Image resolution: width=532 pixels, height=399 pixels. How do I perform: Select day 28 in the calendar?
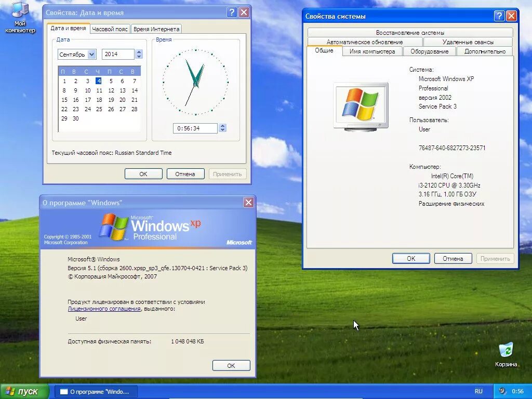tap(135, 109)
